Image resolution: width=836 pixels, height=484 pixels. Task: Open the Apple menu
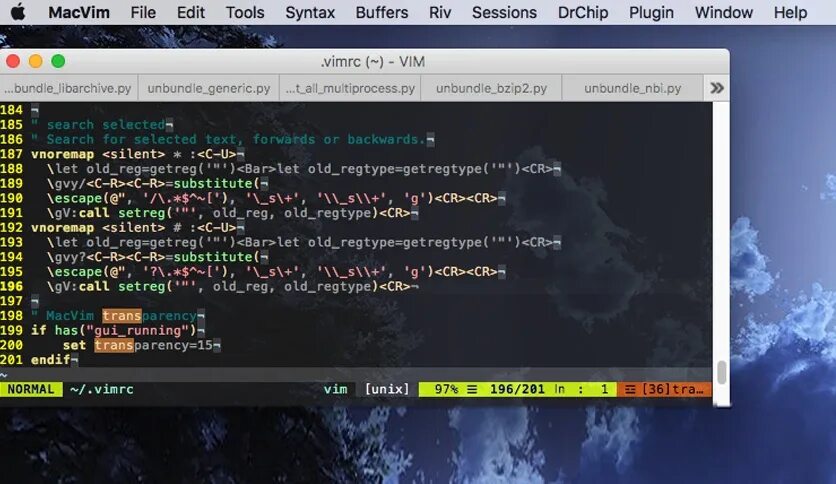18,12
